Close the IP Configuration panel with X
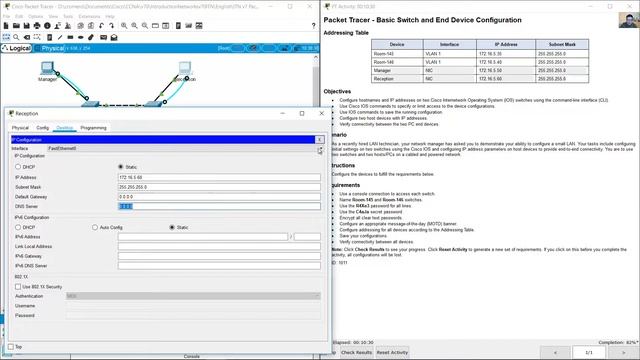 click(320, 140)
